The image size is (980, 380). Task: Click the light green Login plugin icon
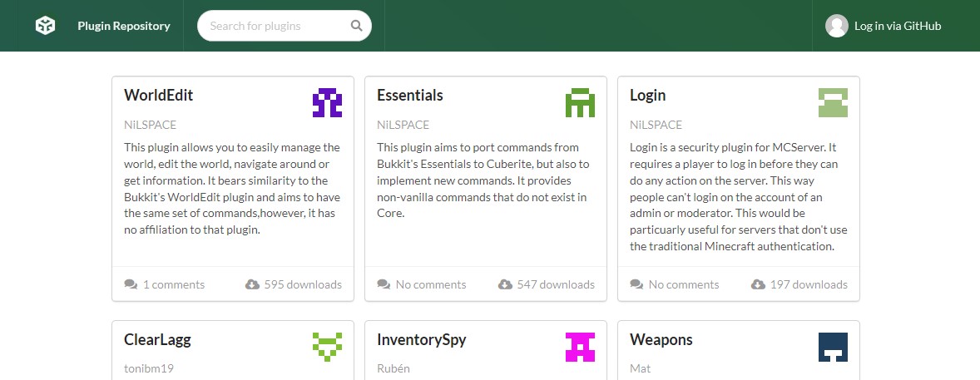[833, 102]
